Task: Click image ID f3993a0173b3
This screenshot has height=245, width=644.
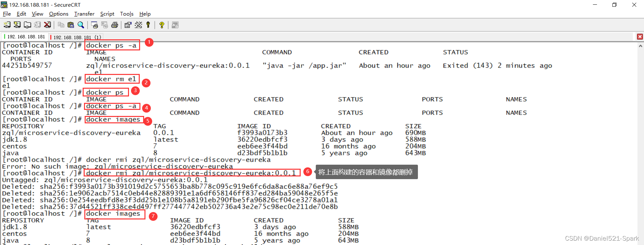Action: point(262,133)
